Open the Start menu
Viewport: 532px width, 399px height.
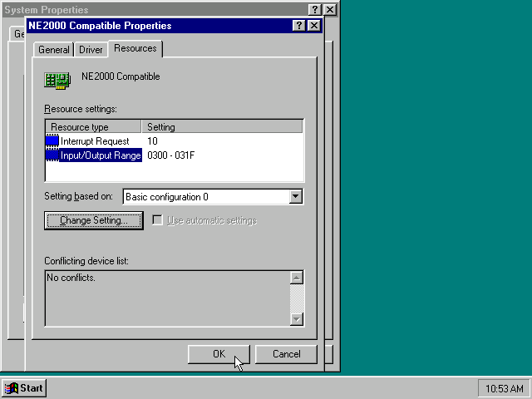coord(24,388)
